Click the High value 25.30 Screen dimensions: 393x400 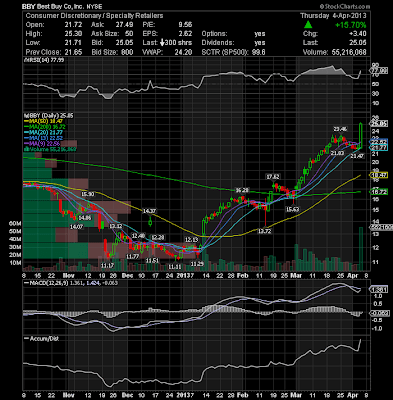click(x=74, y=34)
